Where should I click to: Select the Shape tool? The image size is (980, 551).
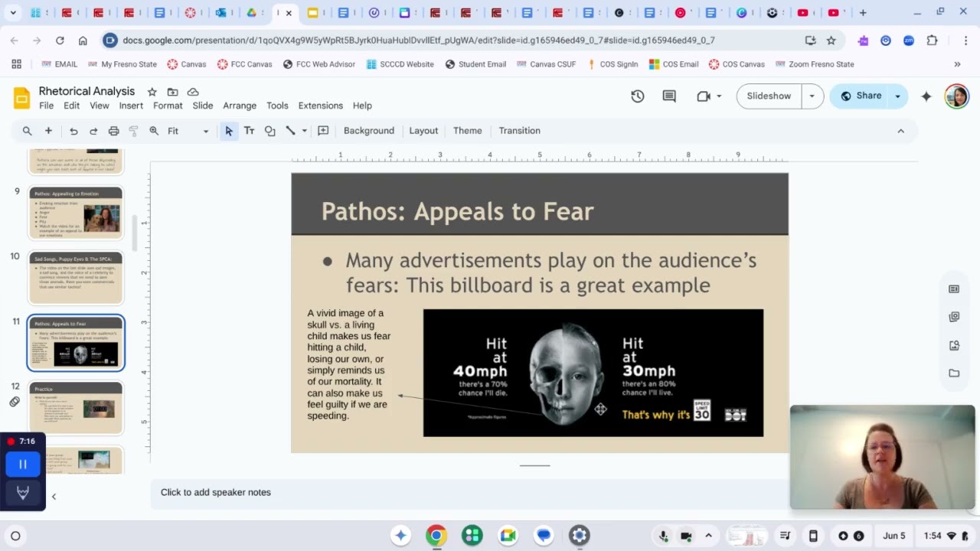[x=269, y=131]
